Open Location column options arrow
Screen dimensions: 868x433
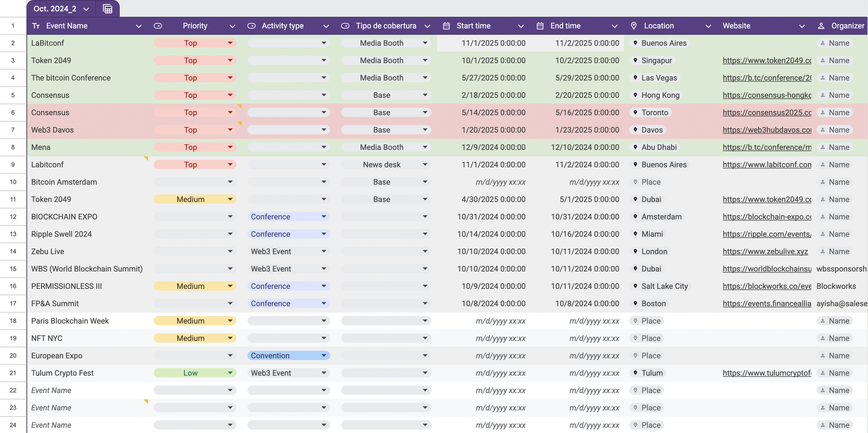coord(708,26)
